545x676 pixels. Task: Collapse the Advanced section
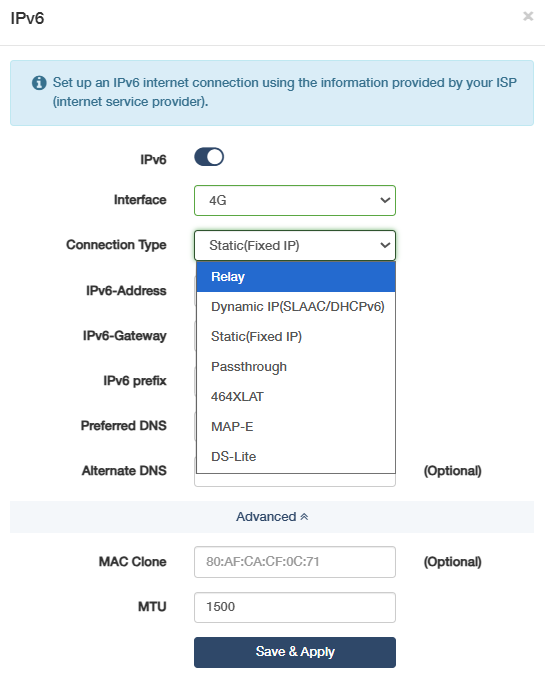[x=272, y=516]
